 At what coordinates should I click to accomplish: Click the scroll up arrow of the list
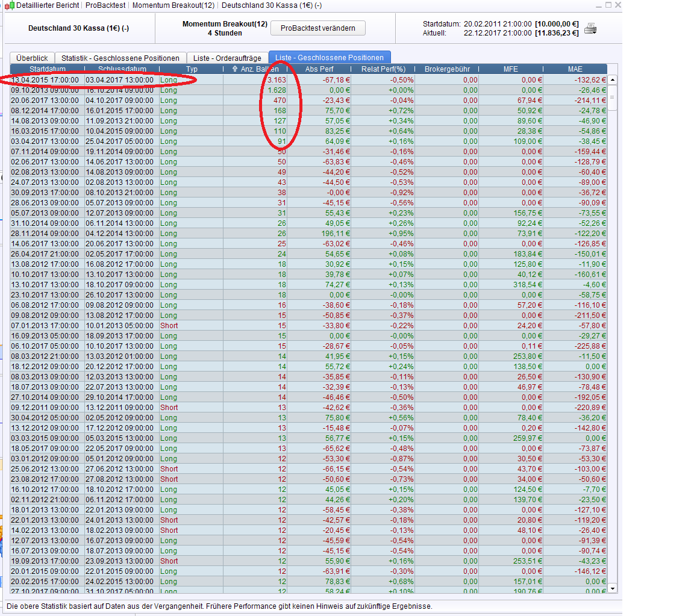pyautogui.click(x=612, y=79)
